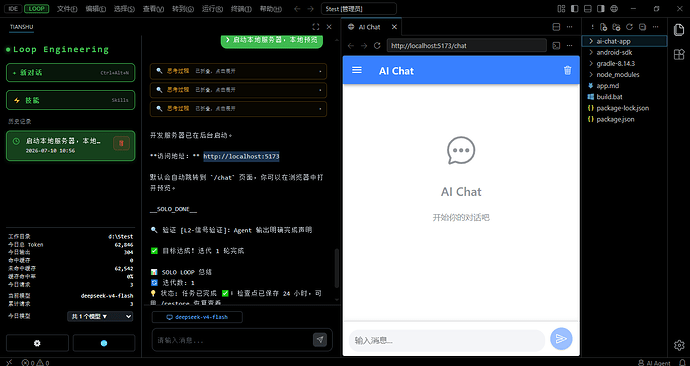Click the blue dot button in Loop panel

pyautogui.click(x=104, y=343)
